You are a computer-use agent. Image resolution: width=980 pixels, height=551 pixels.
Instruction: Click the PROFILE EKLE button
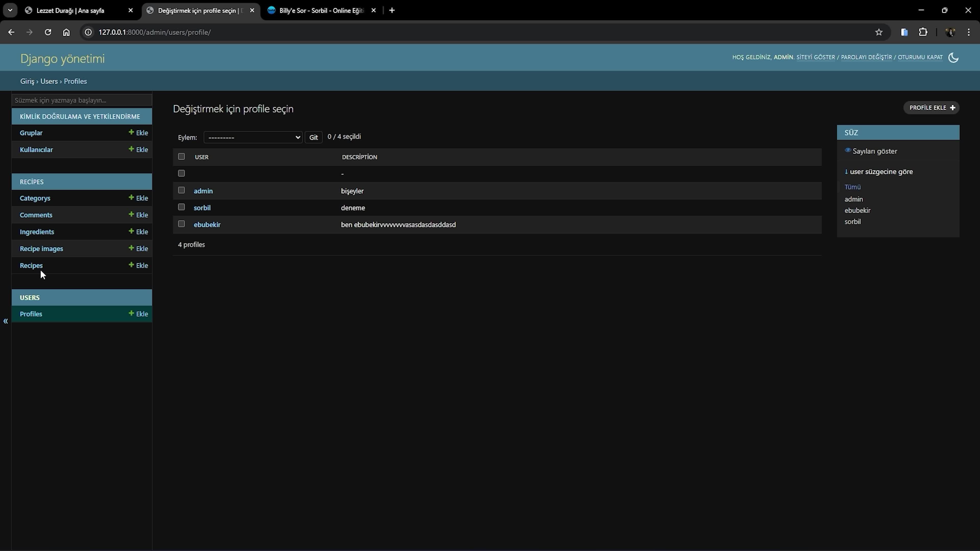click(x=931, y=108)
